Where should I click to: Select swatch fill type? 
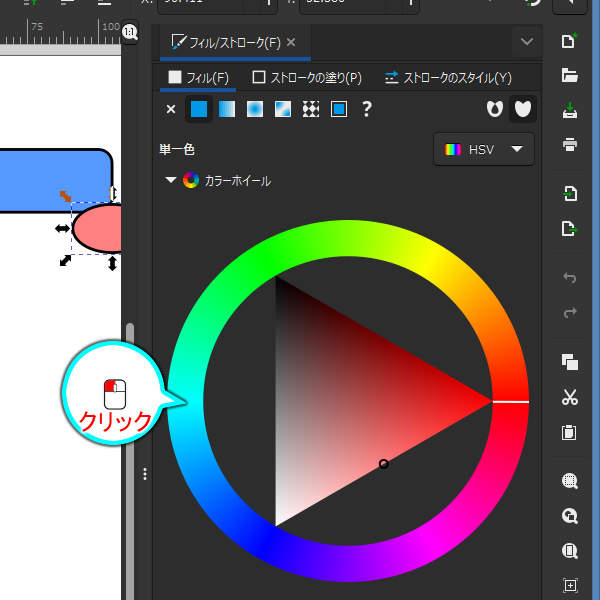click(x=339, y=109)
